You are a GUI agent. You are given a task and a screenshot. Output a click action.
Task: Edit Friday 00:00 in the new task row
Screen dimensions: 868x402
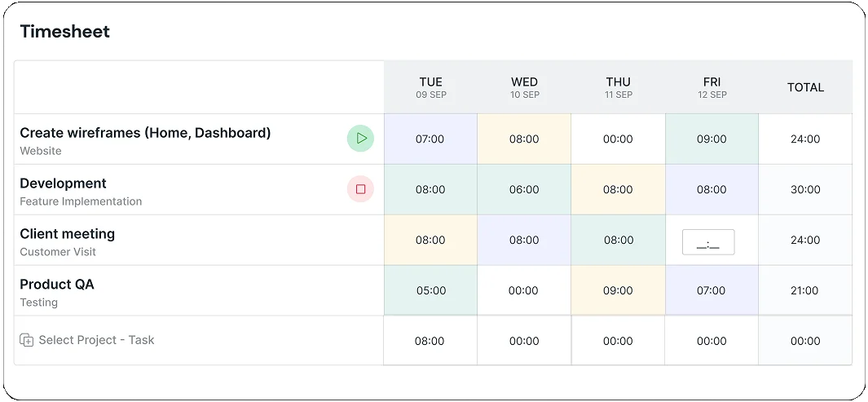[x=712, y=341]
